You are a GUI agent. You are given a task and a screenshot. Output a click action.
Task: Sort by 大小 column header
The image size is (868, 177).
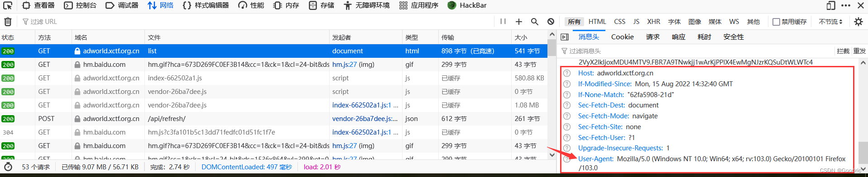(529, 37)
